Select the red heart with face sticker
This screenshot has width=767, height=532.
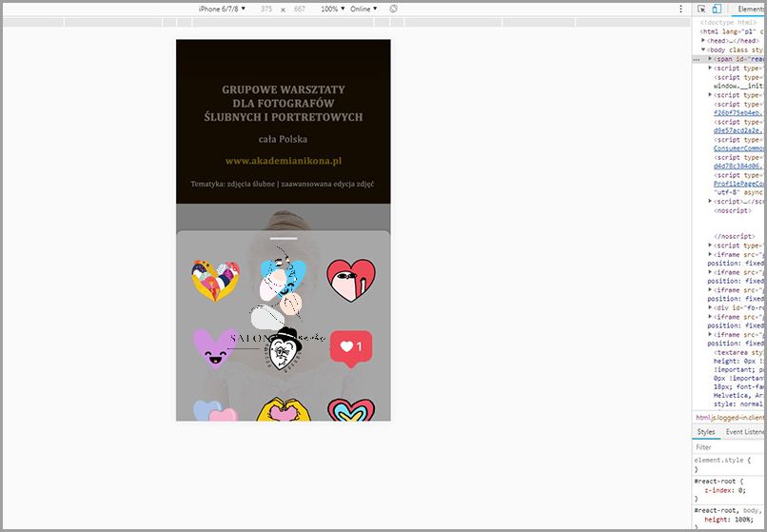(351, 277)
